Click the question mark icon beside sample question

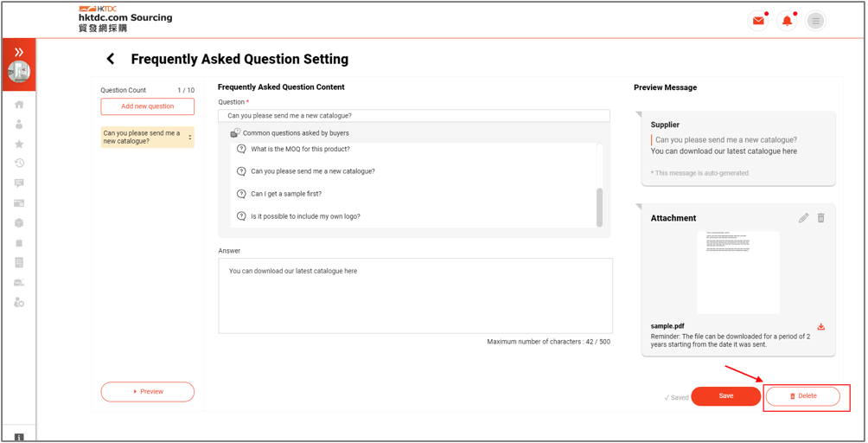[x=241, y=194]
